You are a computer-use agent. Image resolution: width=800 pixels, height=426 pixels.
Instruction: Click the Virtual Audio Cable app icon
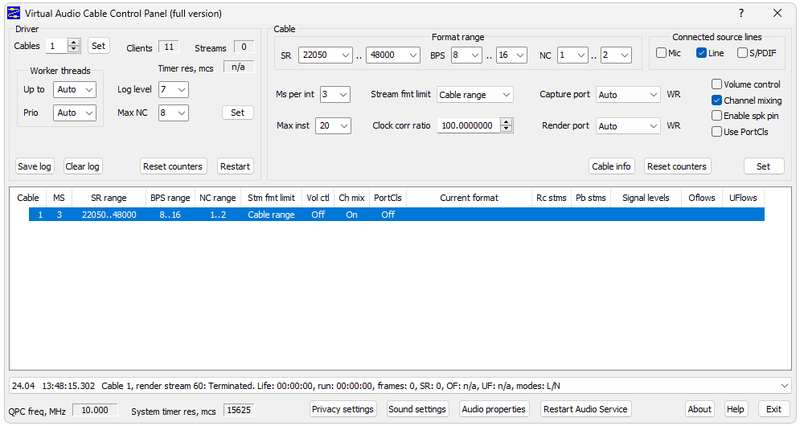point(13,13)
